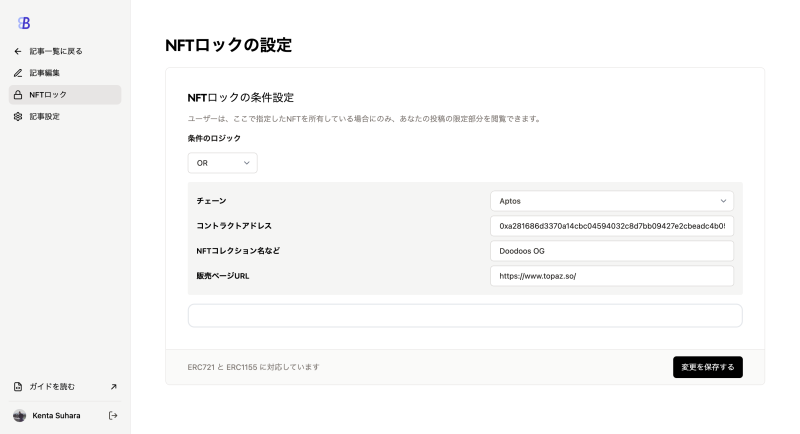Click the lock icon for NFTロック
This screenshot has height=434, width=800.
(x=18, y=95)
